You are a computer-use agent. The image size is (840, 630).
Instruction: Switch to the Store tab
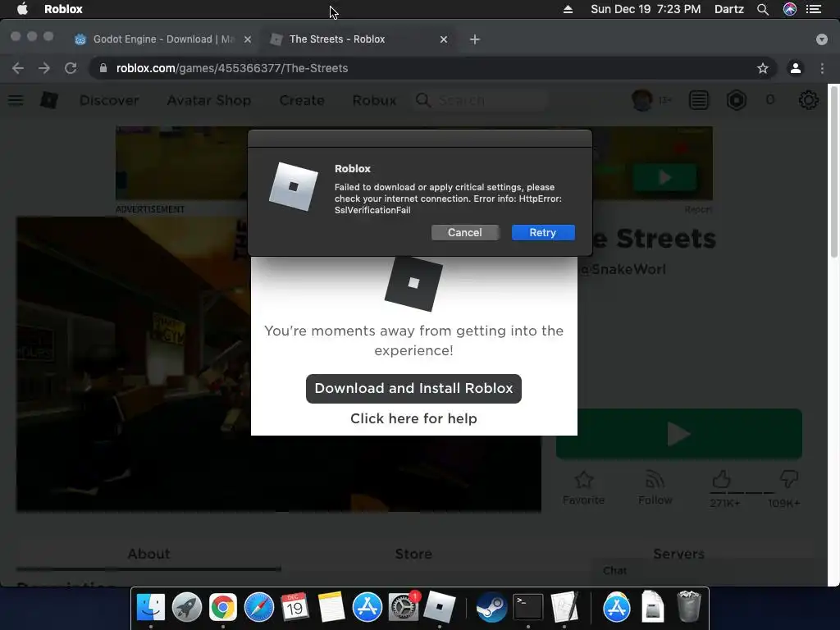(413, 554)
